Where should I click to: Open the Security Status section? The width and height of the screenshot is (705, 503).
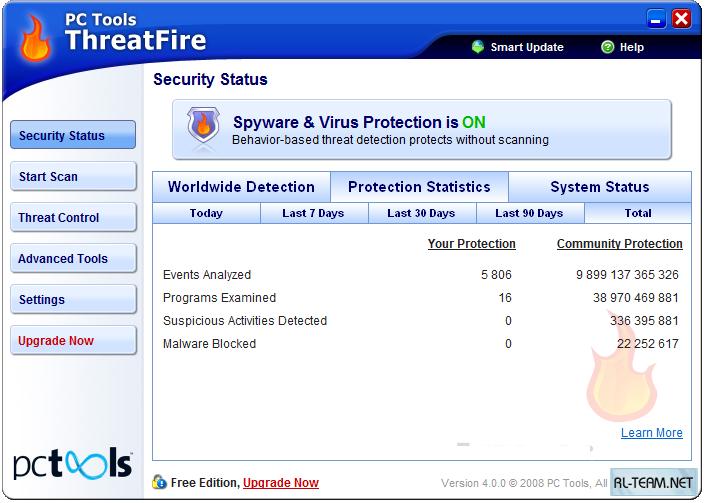pyautogui.click(x=72, y=136)
